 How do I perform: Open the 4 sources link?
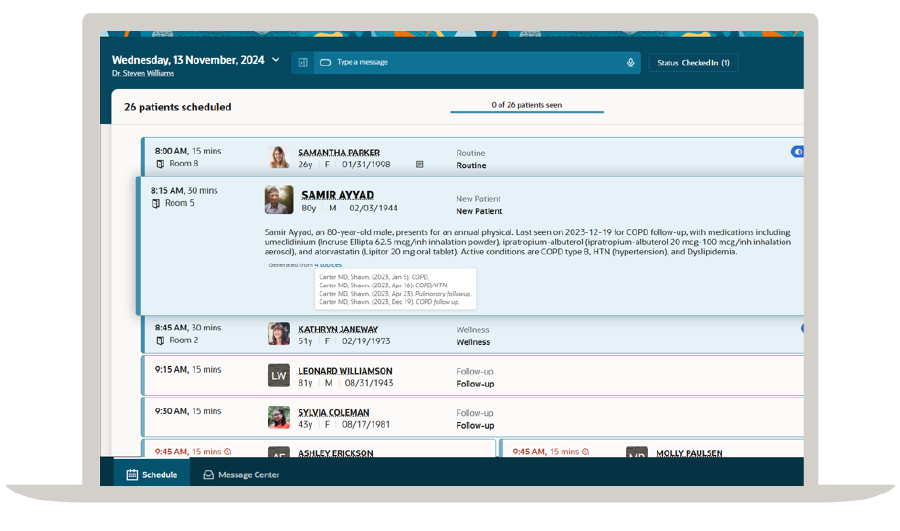pyautogui.click(x=328, y=265)
